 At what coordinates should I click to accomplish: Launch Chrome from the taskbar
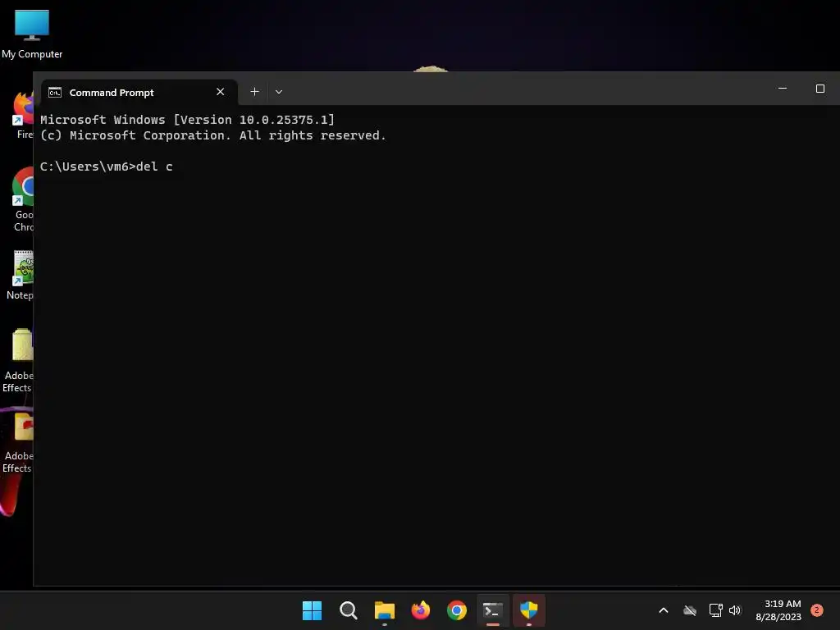pyautogui.click(x=456, y=610)
